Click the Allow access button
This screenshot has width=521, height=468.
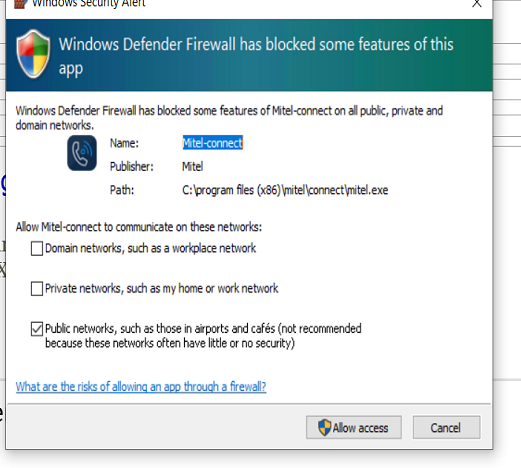click(x=354, y=427)
